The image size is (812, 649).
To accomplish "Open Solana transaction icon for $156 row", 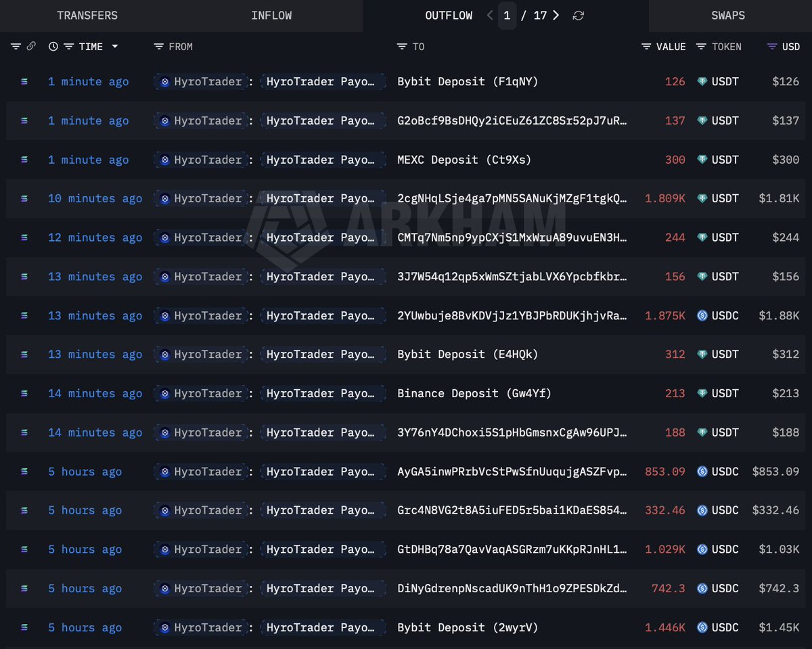I will [25, 277].
